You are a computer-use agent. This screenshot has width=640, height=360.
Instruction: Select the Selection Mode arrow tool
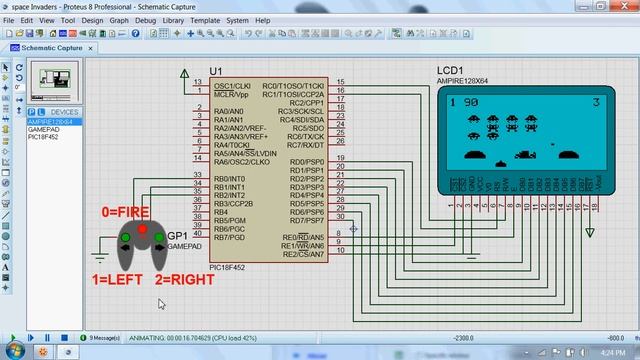coord(6,67)
